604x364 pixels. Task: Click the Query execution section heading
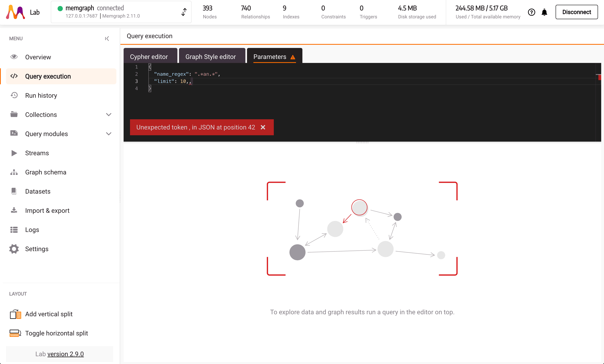click(x=150, y=36)
